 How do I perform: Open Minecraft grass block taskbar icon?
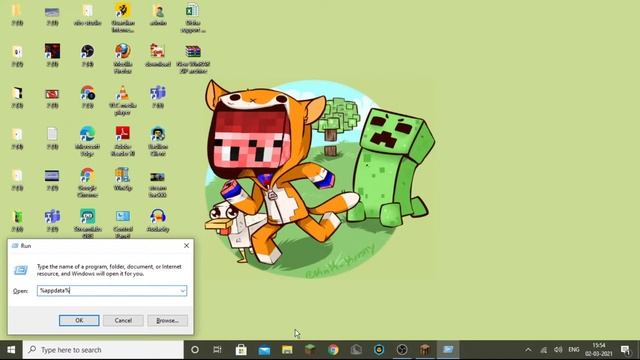coord(310,350)
